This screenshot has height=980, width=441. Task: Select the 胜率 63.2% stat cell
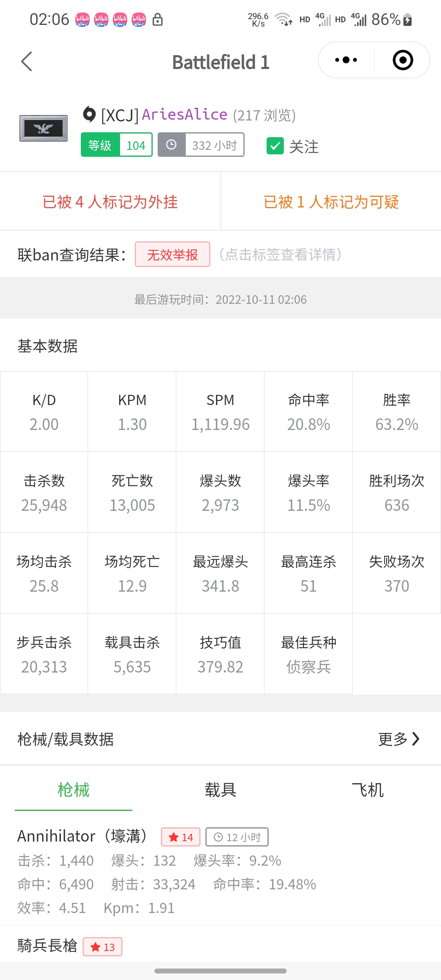[397, 412]
